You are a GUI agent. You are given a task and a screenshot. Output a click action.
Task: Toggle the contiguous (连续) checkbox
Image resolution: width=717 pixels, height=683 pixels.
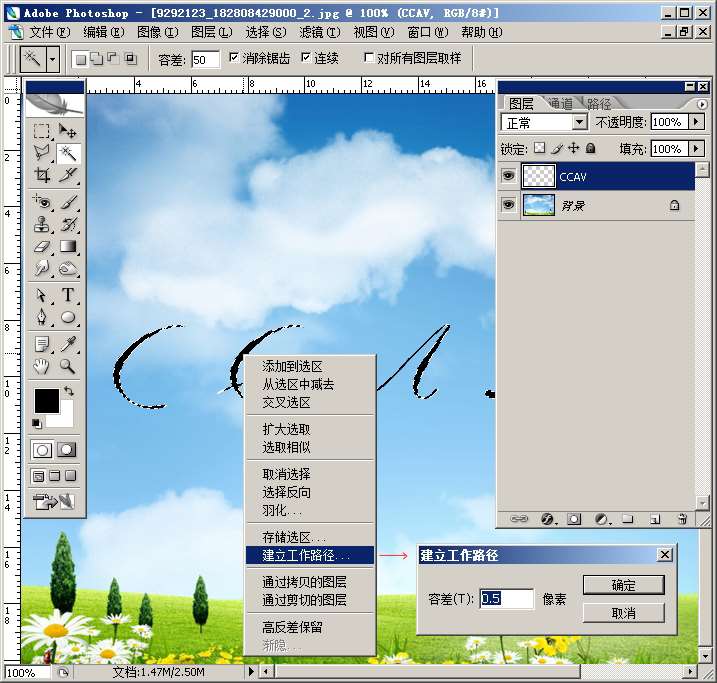pos(306,57)
